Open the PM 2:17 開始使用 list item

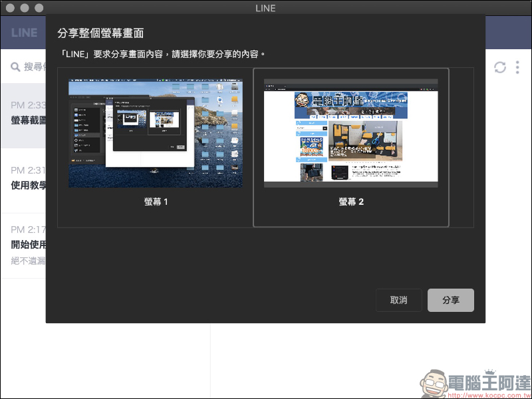click(23, 245)
